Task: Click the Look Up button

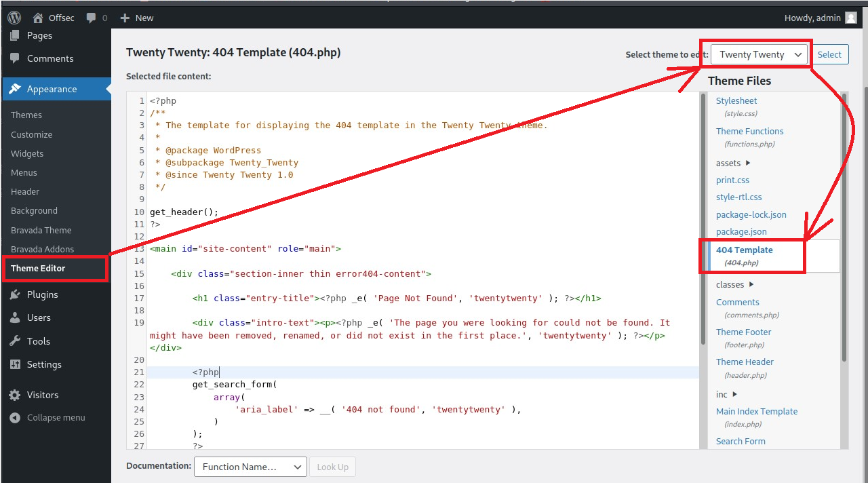Action: [x=332, y=467]
